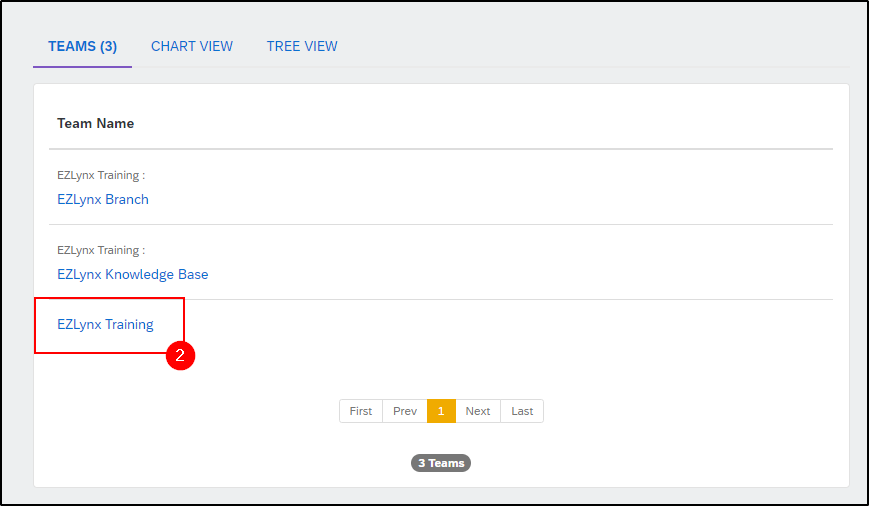Image resolution: width=869 pixels, height=506 pixels.
Task: Select page 1 in pagination
Action: point(441,411)
